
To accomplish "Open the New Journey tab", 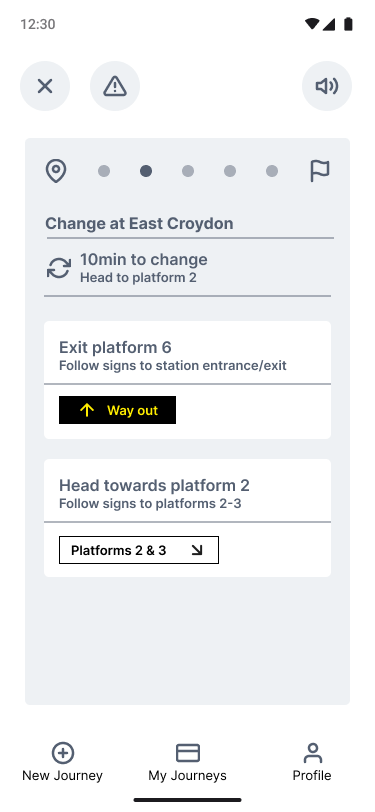I will [x=62, y=762].
